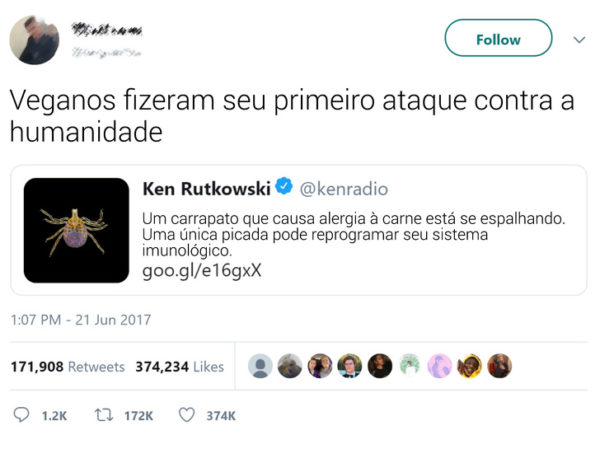Open the tweet author's profile picture

click(34, 40)
